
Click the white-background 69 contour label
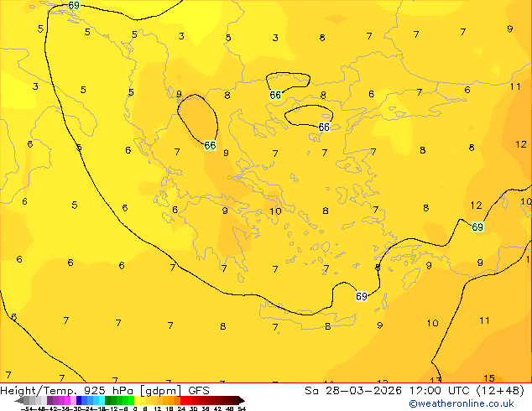[362, 296]
